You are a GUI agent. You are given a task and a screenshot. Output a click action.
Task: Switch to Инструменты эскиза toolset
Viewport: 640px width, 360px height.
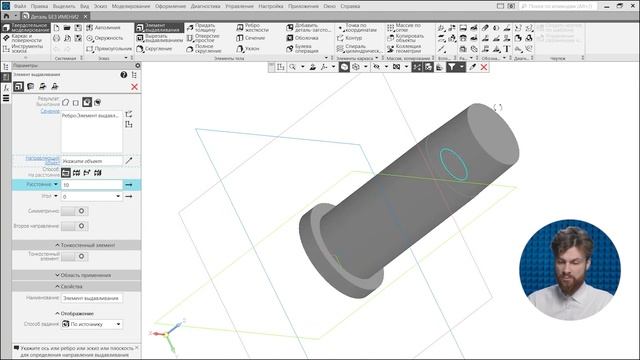pos(25,49)
